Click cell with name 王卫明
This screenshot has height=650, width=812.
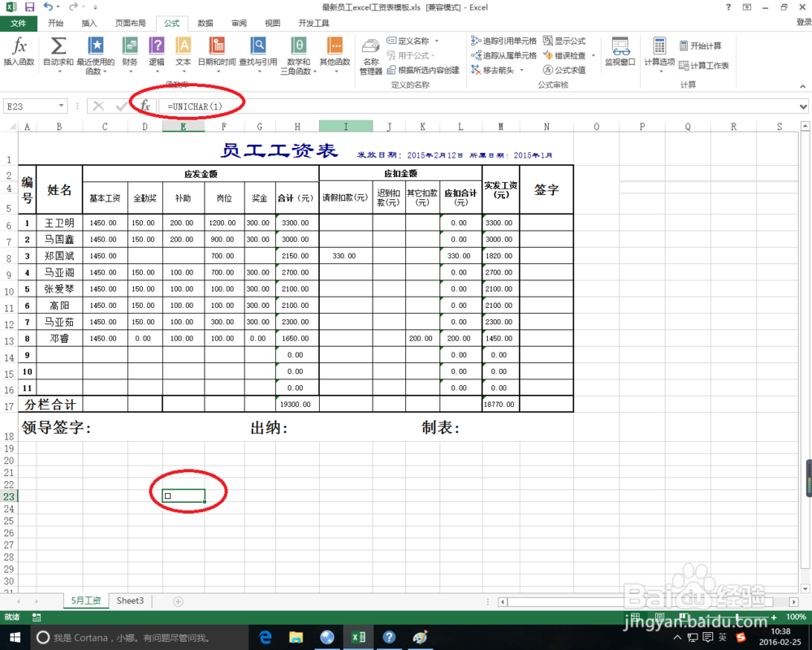pyautogui.click(x=59, y=223)
